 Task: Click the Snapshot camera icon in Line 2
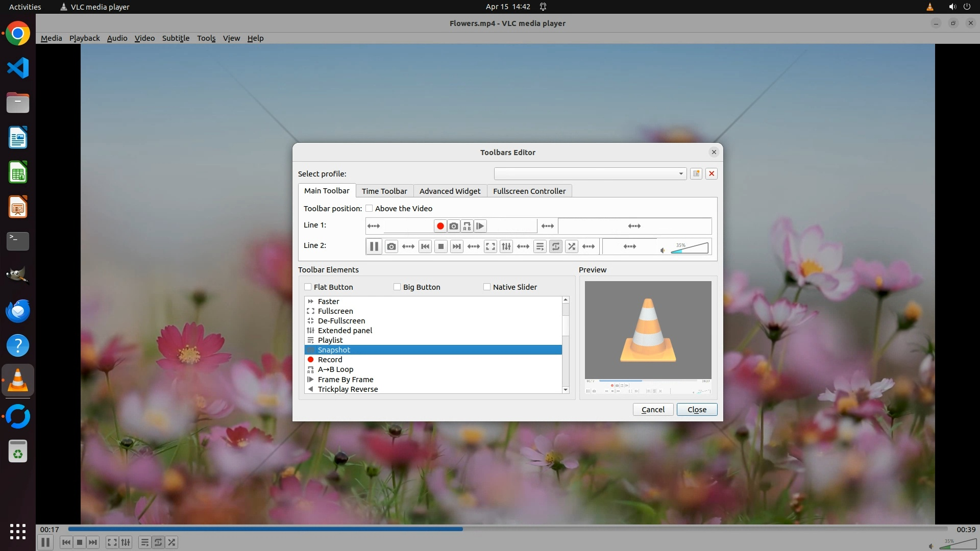coord(391,246)
